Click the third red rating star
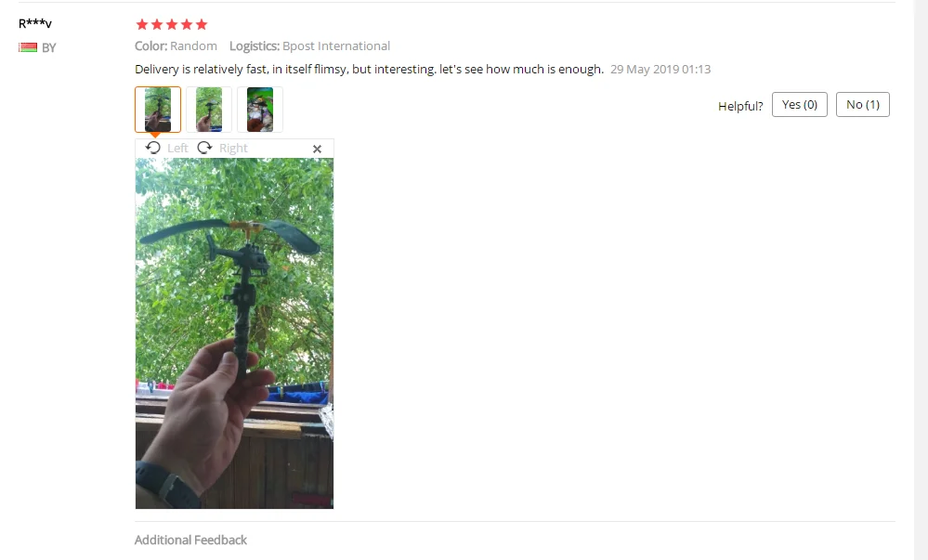The width and height of the screenshot is (928, 560). click(x=172, y=24)
